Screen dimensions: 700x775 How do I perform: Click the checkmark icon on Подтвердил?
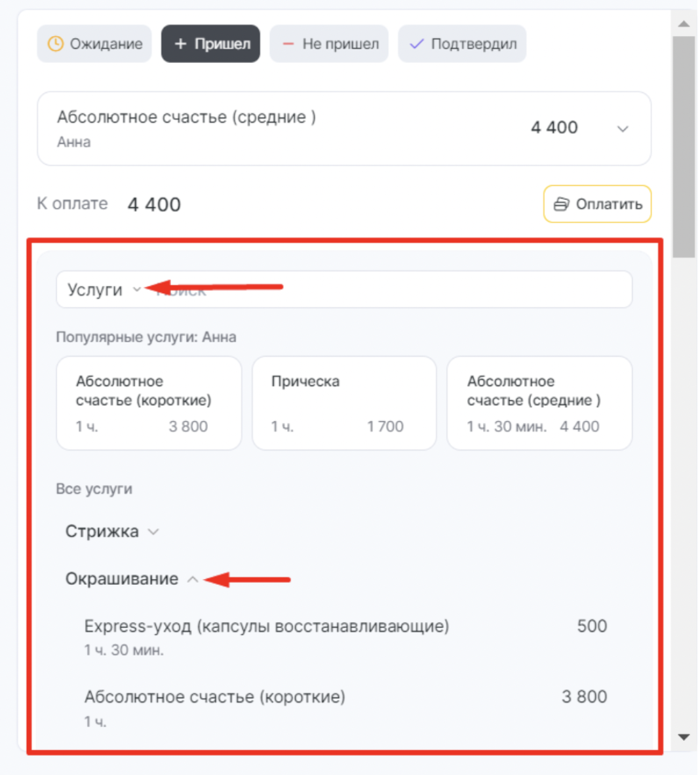pyautogui.click(x=416, y=44)
